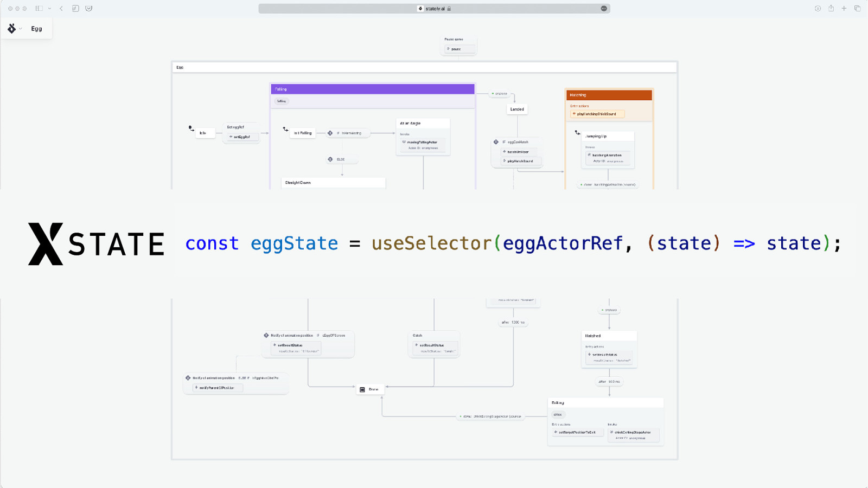Open the Stately logo menu
The height and width of the screenshot is (488, 868).
12,29
